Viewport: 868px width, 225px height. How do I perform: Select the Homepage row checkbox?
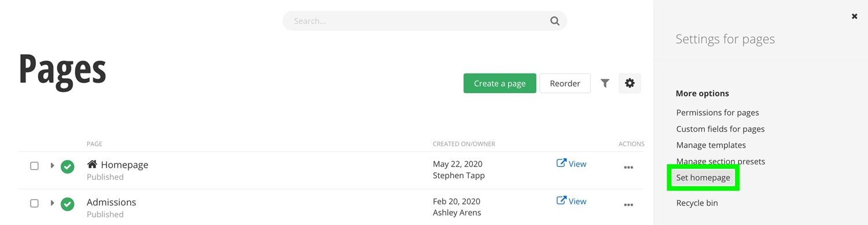tap(34, 166)
